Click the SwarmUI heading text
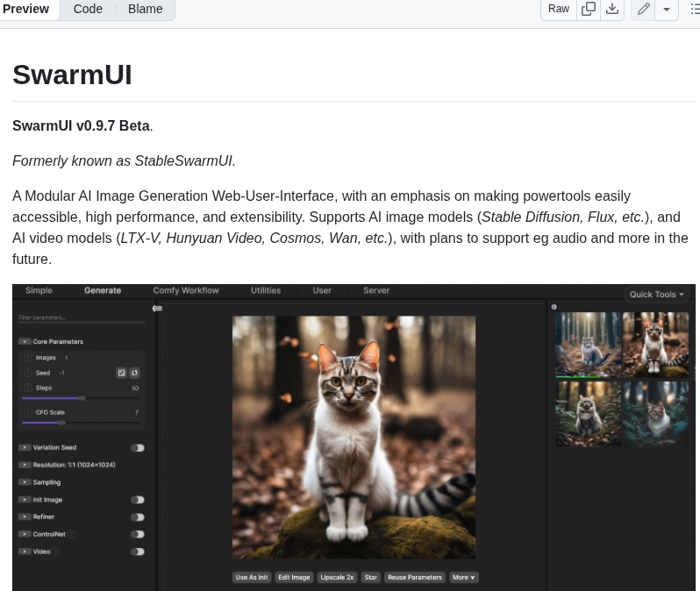The image size is (700, 591). (x=72, y=75)
